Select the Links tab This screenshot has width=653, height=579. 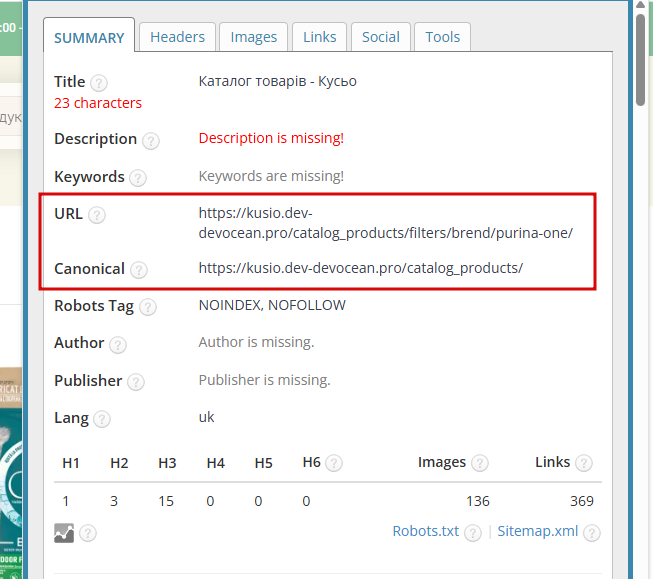[320, 37]
